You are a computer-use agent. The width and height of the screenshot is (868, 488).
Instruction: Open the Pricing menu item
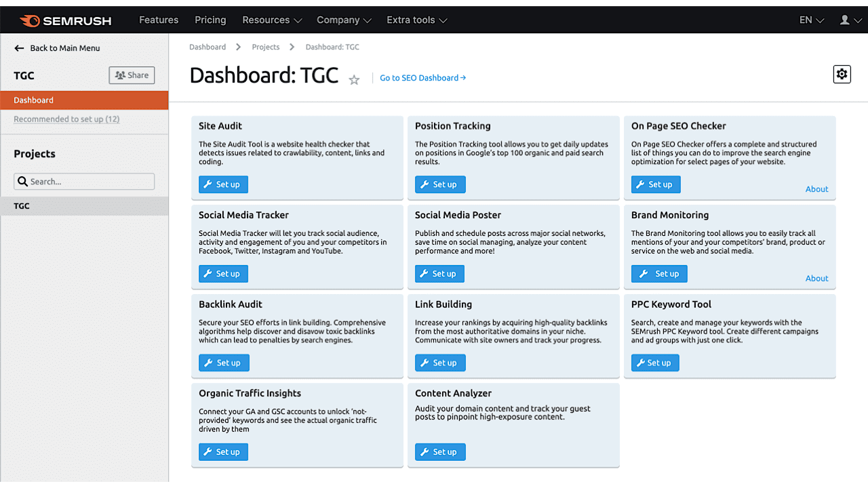210,20
